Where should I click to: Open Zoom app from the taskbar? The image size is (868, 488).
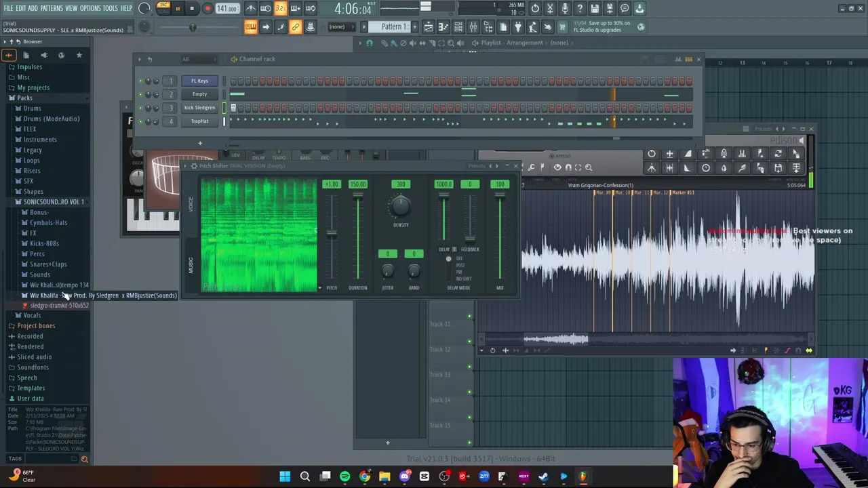pos(484,476)
